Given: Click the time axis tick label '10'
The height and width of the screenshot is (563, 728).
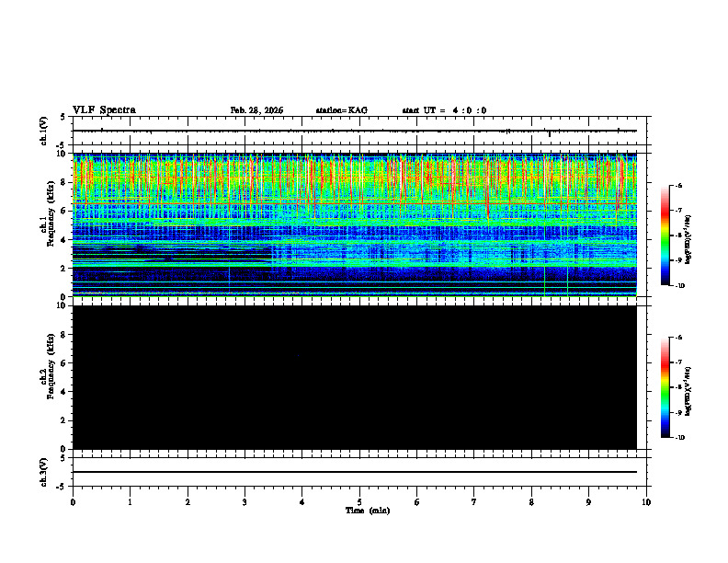Looking at the screenshot, I should (x=646, y=502).
